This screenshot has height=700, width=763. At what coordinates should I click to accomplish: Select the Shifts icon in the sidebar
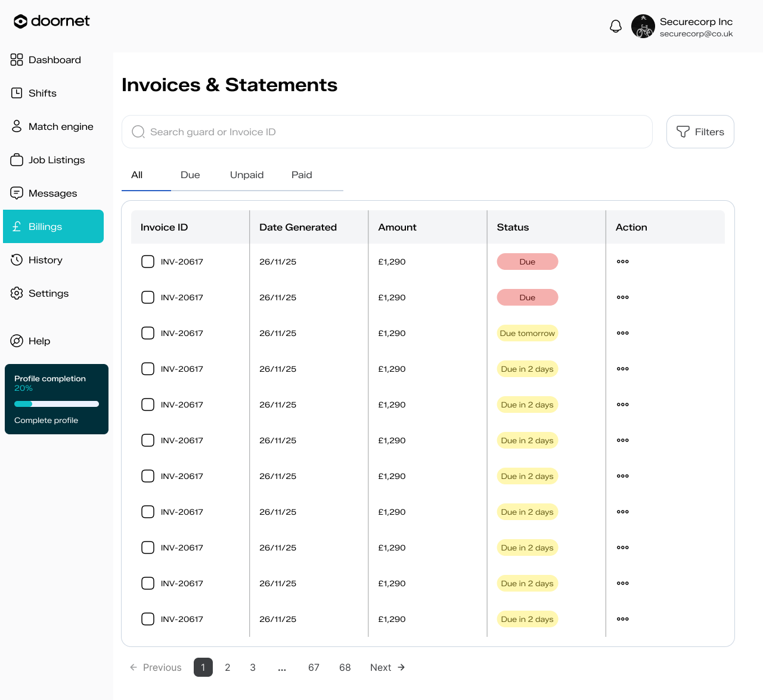16,93
